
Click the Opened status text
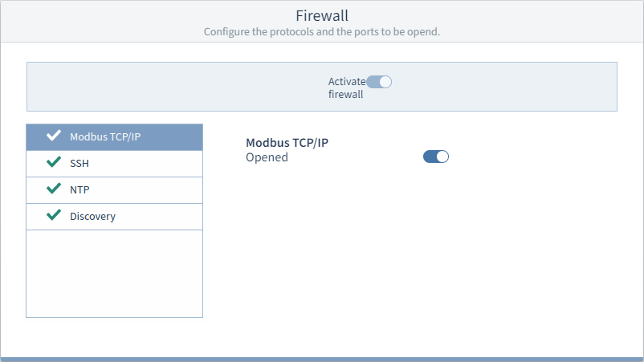[267, 157]
